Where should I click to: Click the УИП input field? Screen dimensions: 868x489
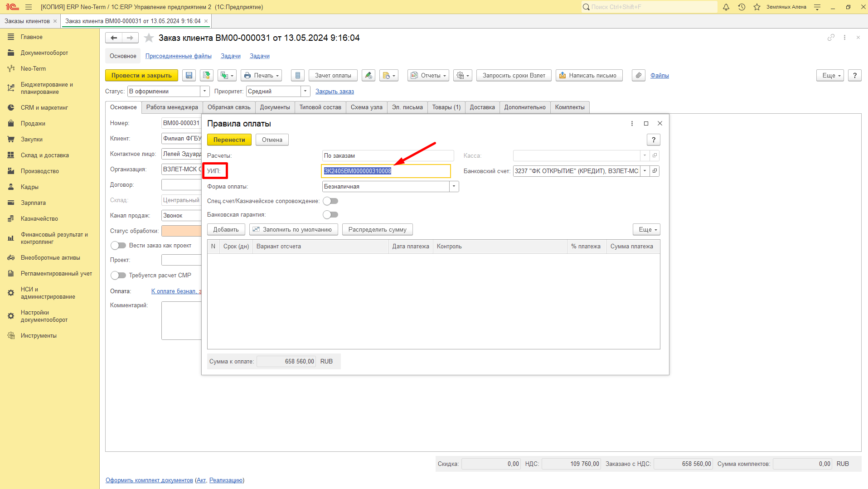[x=386, y=171]
